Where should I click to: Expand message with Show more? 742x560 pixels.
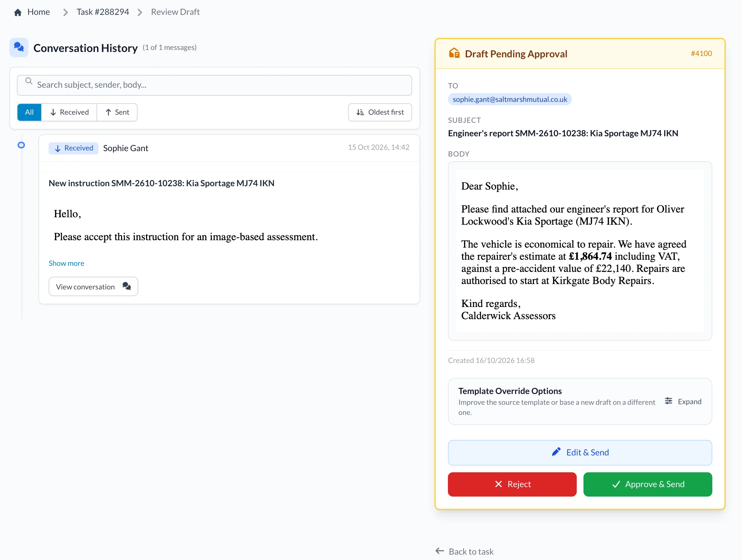[66, 263]
